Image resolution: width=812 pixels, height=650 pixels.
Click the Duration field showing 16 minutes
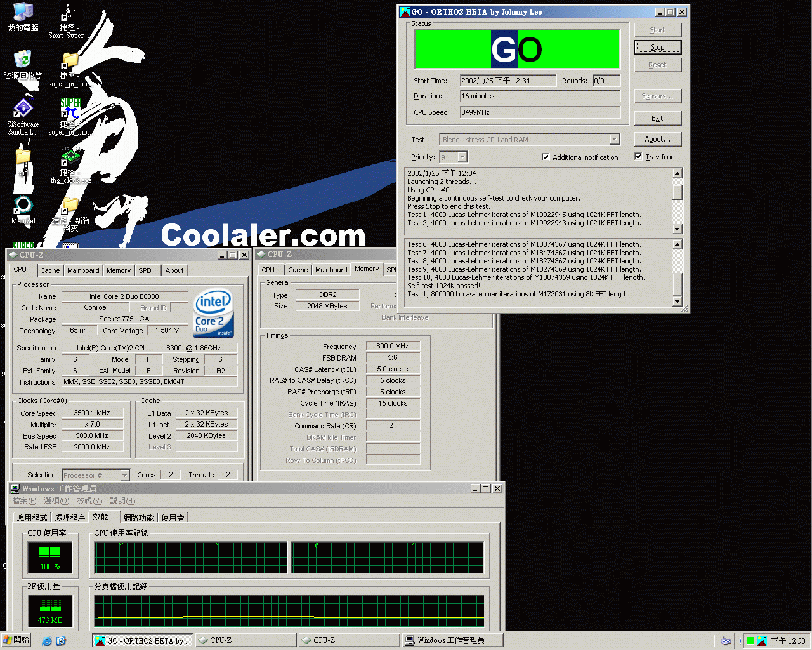[540, 96]
